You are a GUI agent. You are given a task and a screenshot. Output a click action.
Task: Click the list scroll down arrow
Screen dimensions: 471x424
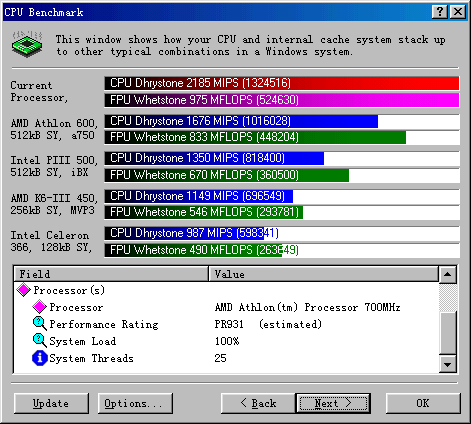pyautogui.click(x=447, y=364)
